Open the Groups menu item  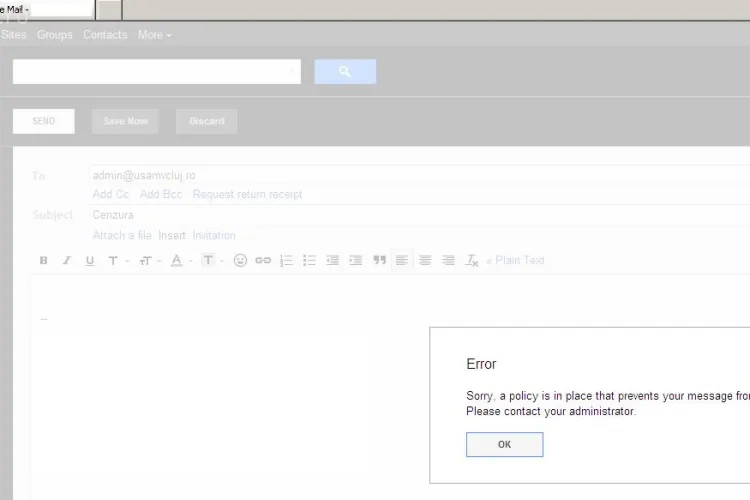point(55,35)
